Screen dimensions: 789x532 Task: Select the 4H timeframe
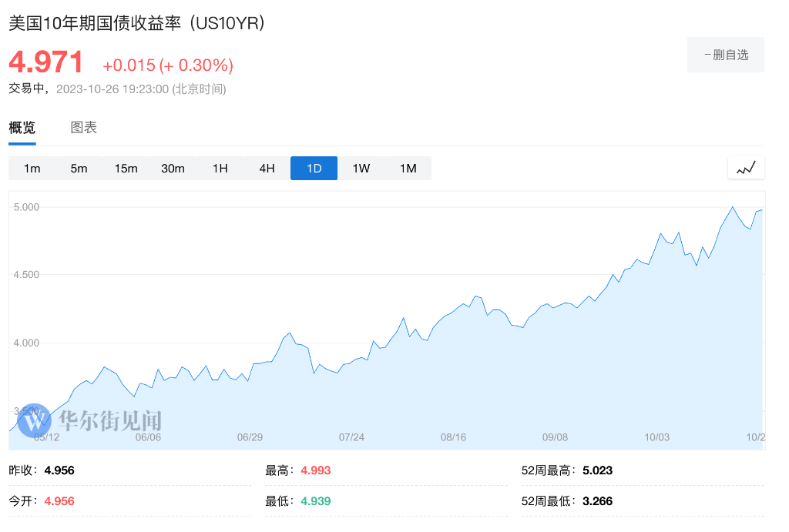pyautogui.click(x=267, y=169)
